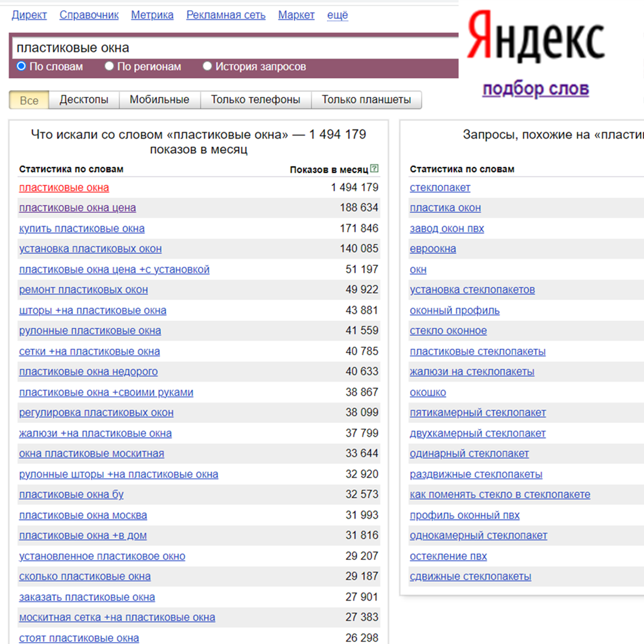The height and width of the screenshot is (644, 644).
Task: Open the установка пластиковых окон keyword
Action: click(x=91, y=249)
